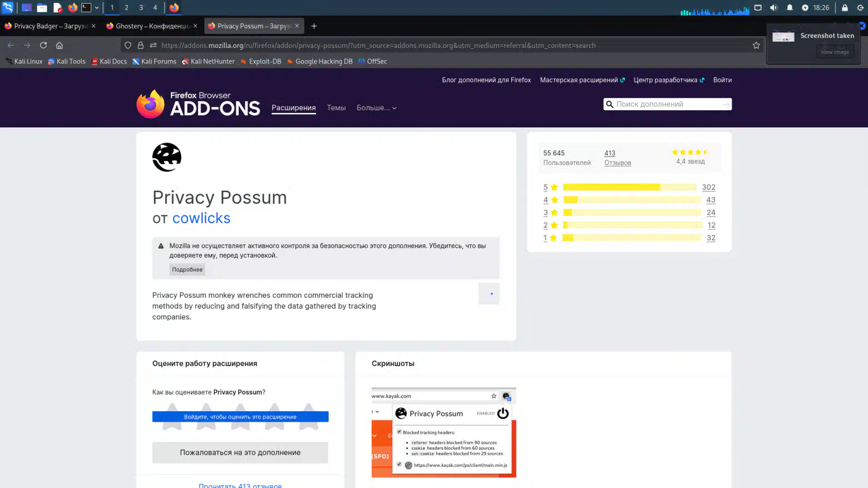Screen dimensions: 868x488
Task: Open the terminal emulator taskbar icon
Action: click(x=86, y=8)
